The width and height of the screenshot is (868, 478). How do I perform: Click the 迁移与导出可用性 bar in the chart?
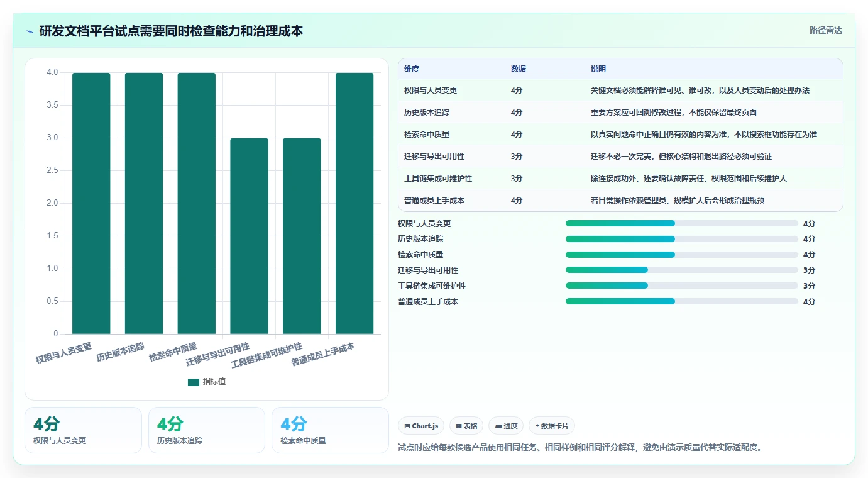(249, 236)
